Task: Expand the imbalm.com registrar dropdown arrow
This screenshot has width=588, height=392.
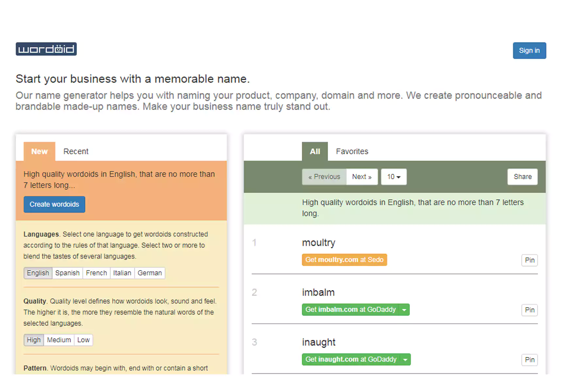Action: point(404,310)
